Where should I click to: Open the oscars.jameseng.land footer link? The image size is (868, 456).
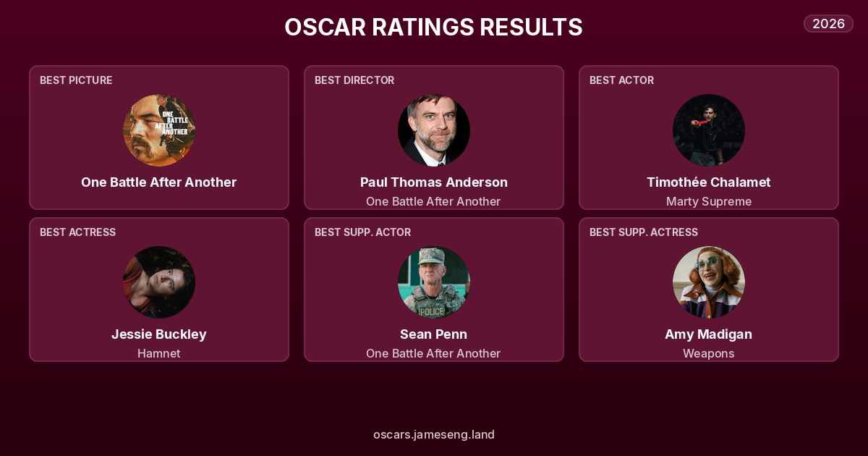point(434,434)
